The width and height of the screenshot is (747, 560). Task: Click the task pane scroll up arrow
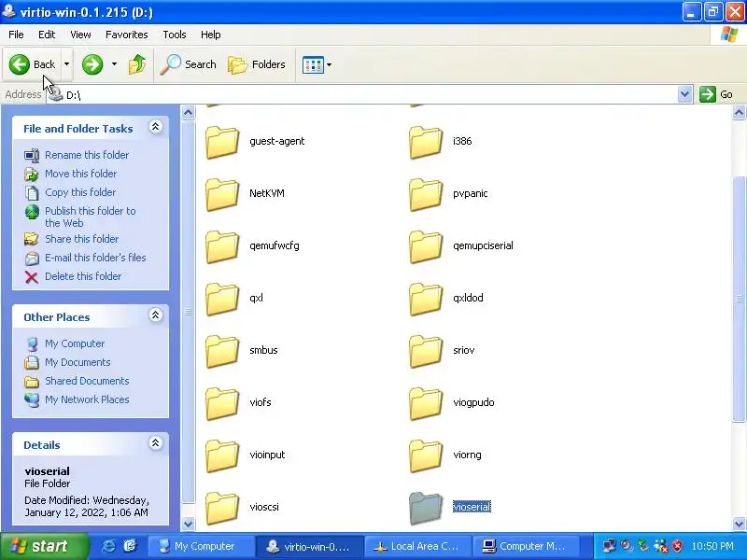point(189,113)
